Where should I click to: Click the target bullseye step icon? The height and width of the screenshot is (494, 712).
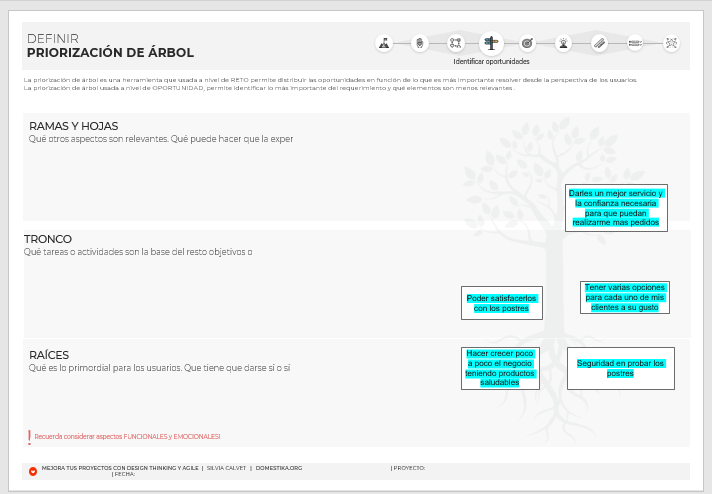tap(527, 44)
